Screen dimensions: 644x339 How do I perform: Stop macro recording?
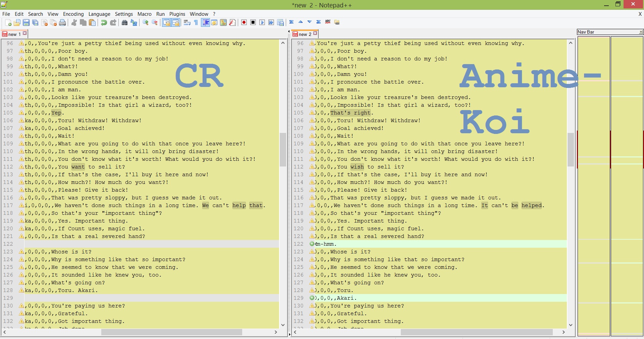coord(253,22)
